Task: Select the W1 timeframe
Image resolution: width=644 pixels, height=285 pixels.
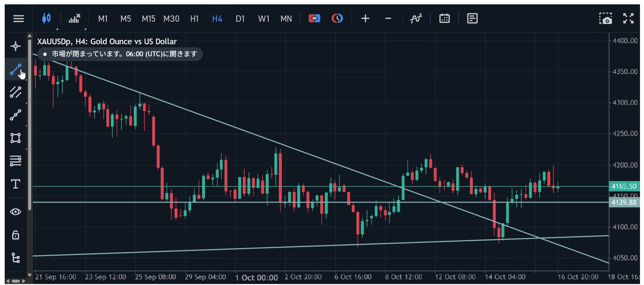Action: [x=264, y=19]
